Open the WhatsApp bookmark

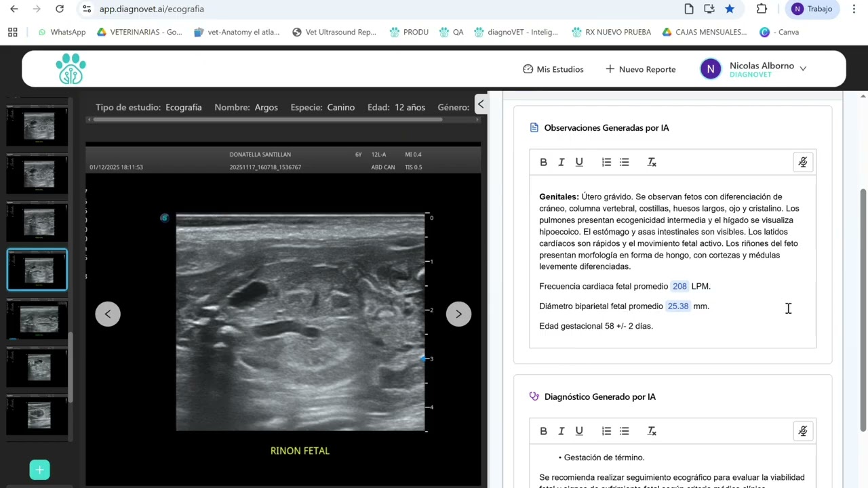click(x=62, y=32)
